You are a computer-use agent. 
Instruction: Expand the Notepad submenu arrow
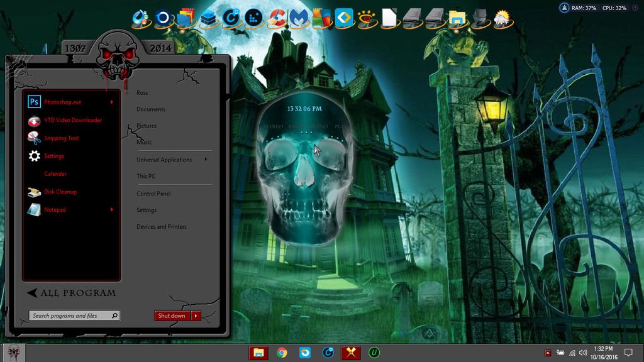pyautogui.click(x=112, y=209)
